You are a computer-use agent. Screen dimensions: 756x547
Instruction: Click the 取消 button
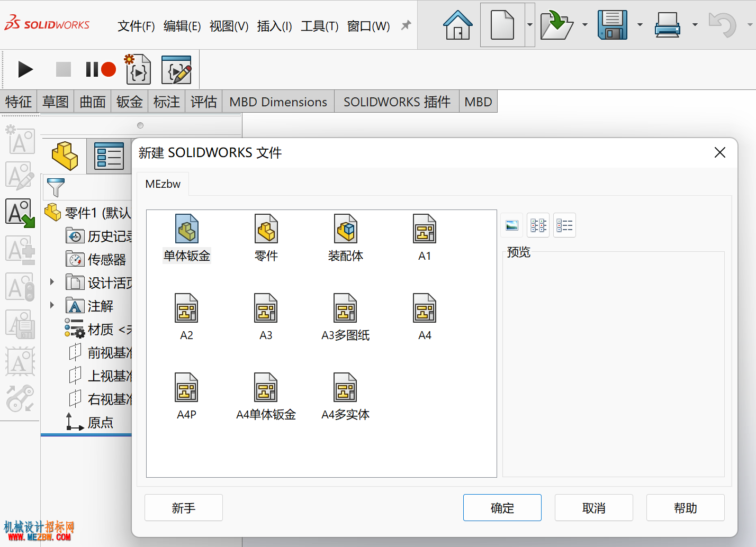coord(594,508)
